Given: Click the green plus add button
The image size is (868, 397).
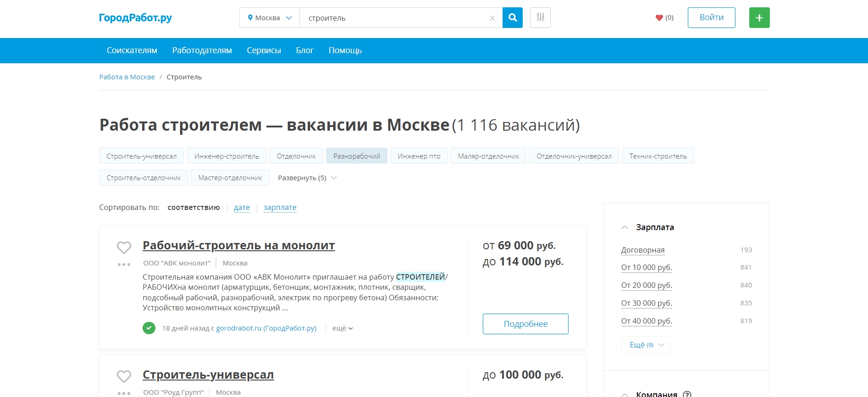Looking at the screenshot, I should [759, 18].
